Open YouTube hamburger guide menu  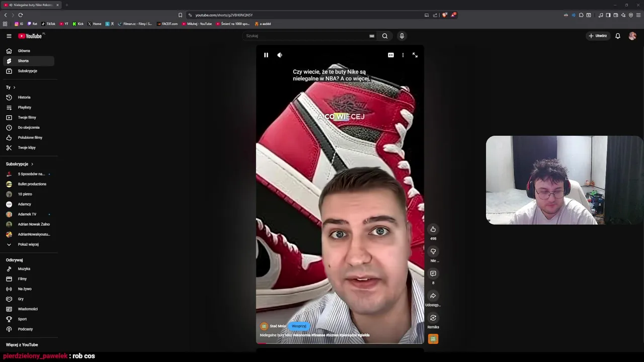tap(9, 36)
